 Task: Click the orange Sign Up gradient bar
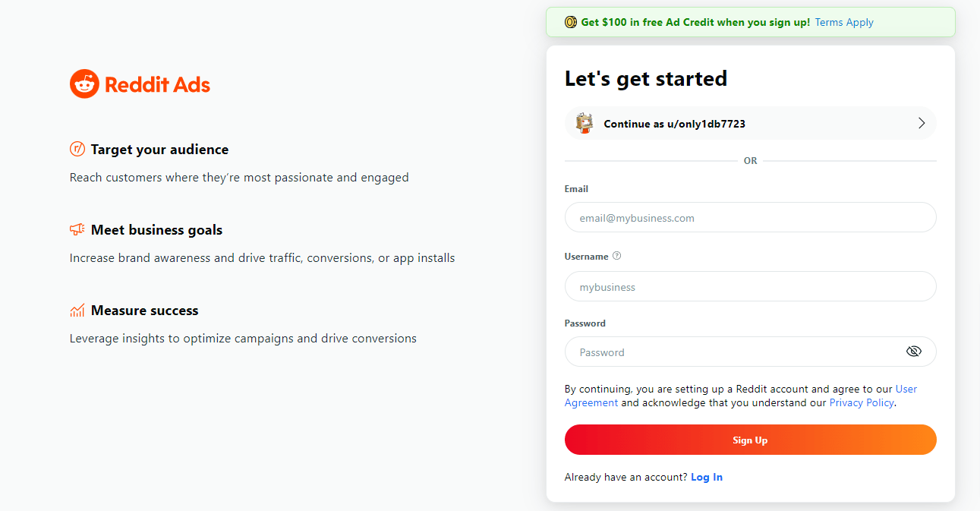[750, 440]
